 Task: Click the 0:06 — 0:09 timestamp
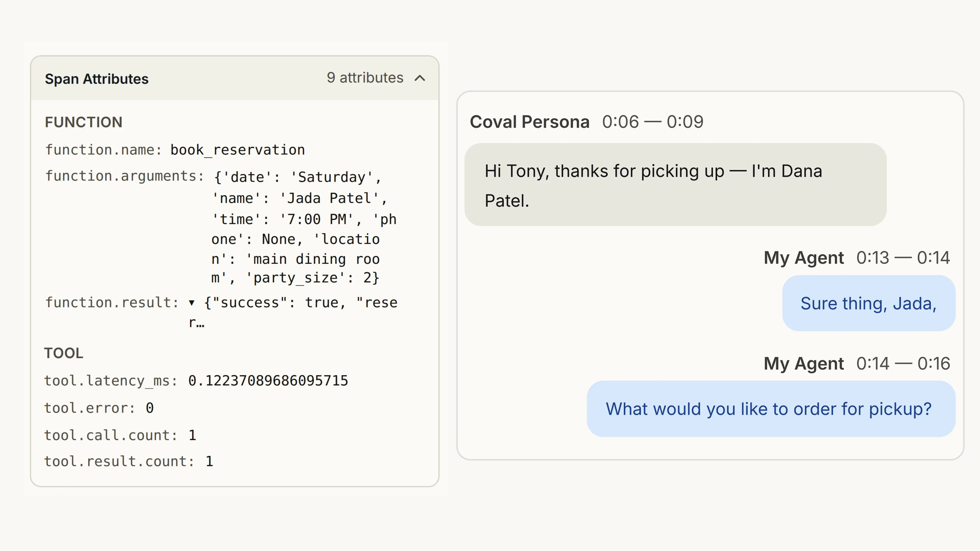[653, 122]
